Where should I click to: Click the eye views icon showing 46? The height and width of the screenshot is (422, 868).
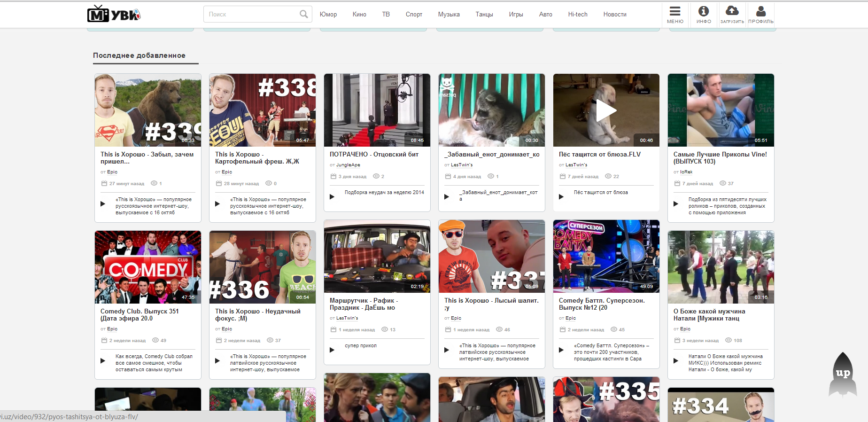point(499,329)
